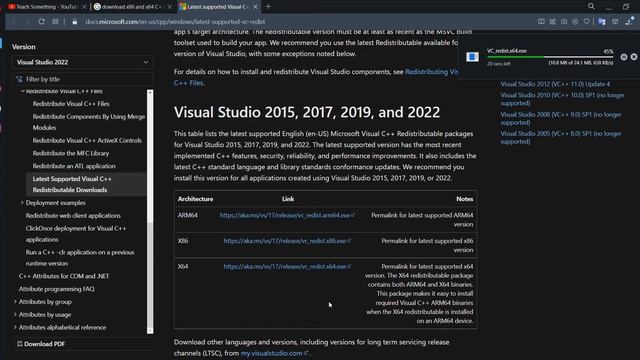
Task: Open reader view book icon in address bar
Action: tap(541, 22)
